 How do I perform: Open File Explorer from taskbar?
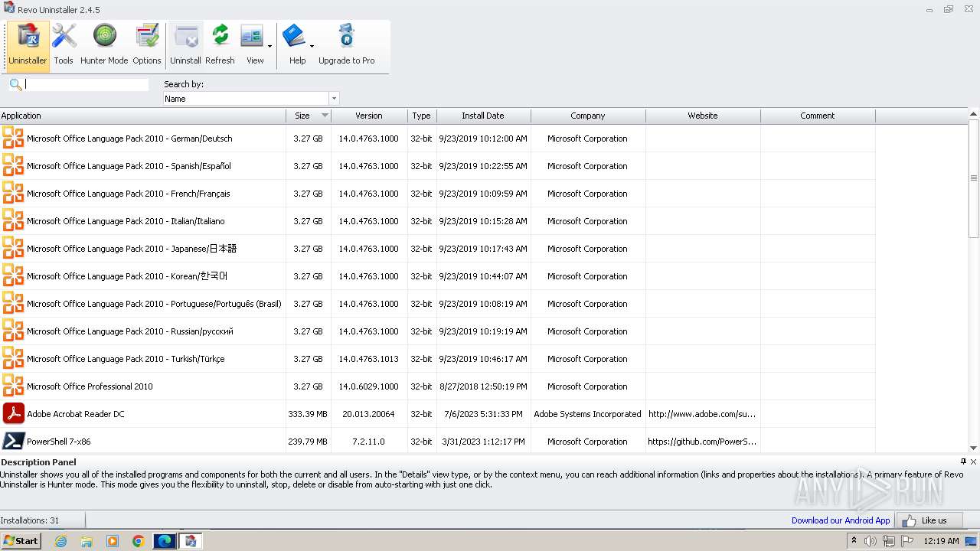click(87, 541)
